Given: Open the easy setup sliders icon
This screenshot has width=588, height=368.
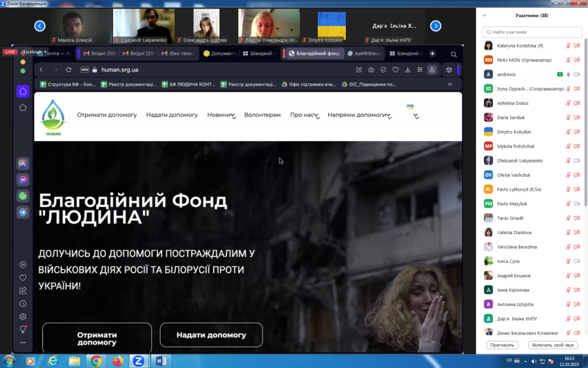Looking at the screenshot, I should click(x=420, y=70).
